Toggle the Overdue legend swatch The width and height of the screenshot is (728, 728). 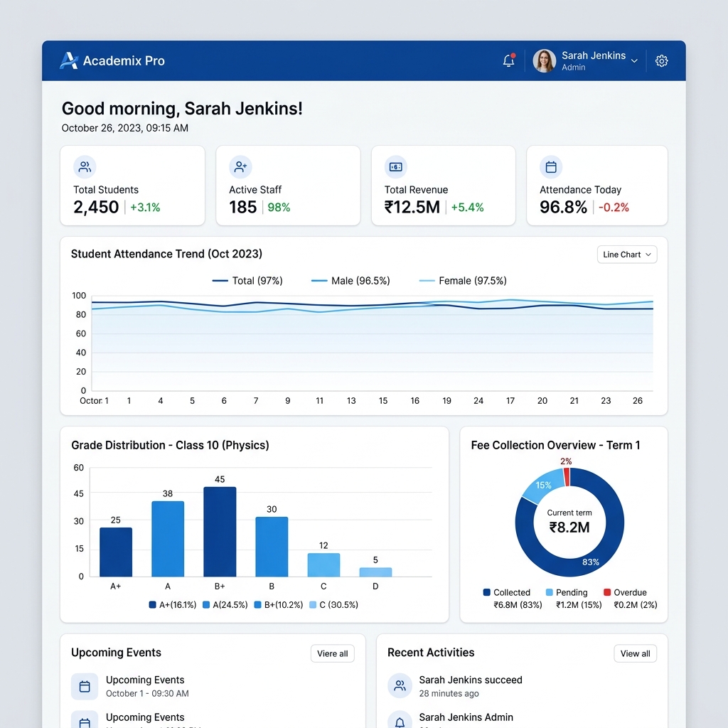pyautogui.click(x=607, y=592)
